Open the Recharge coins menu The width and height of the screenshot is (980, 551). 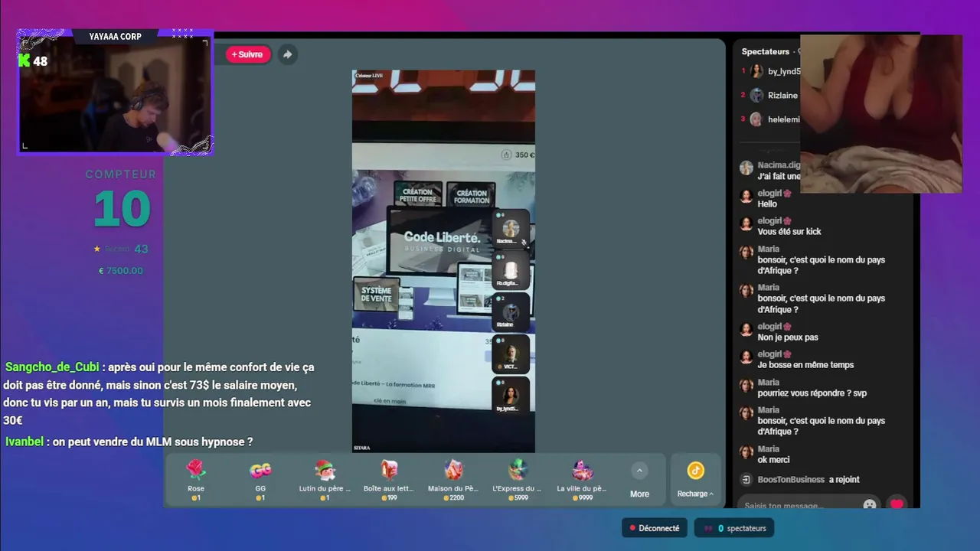click(695, 480)
